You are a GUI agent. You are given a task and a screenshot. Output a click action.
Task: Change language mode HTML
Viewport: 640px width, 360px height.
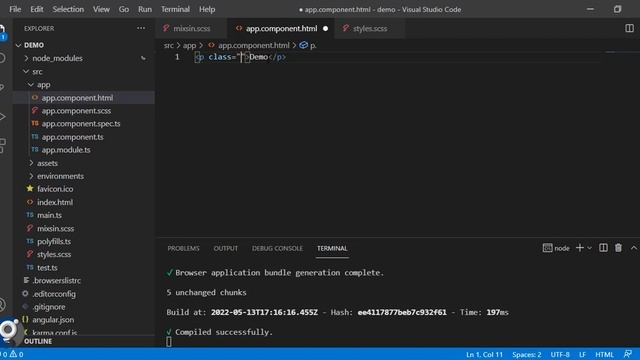point(604,354)
